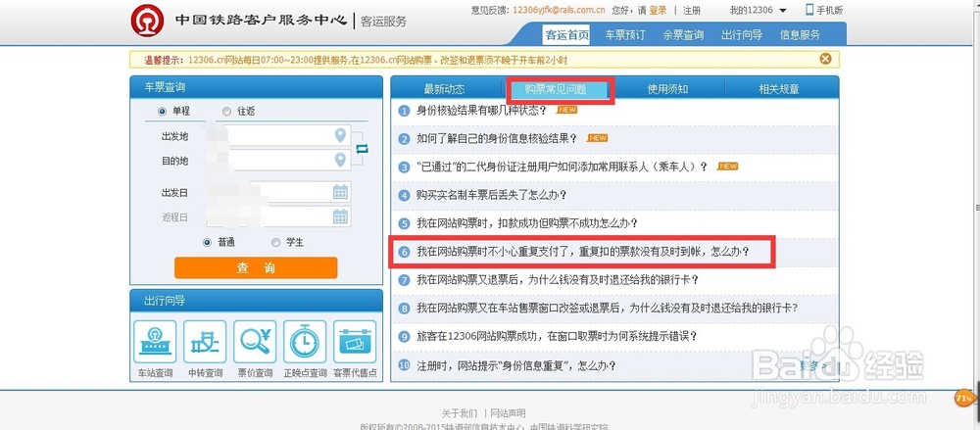Switch to the 购票常见问题 tab
The height and width of the screenshot is (430, 980).
click(556, 89)
